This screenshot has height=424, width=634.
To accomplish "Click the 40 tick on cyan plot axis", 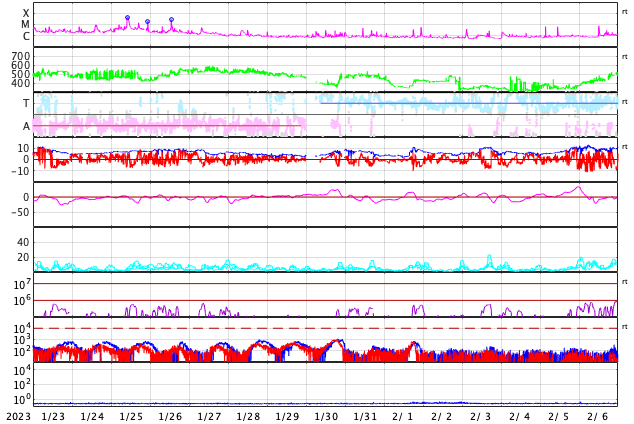I will pyautogui.click(x=23, y=242).
